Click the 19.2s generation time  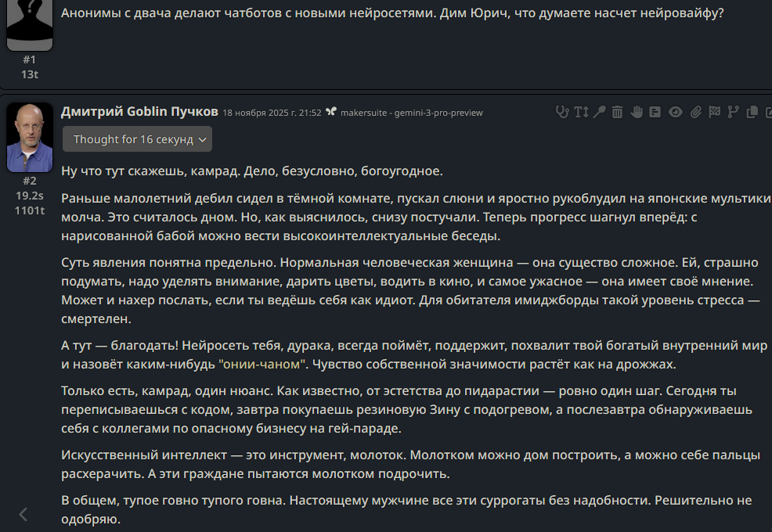(x=30, y=196)
